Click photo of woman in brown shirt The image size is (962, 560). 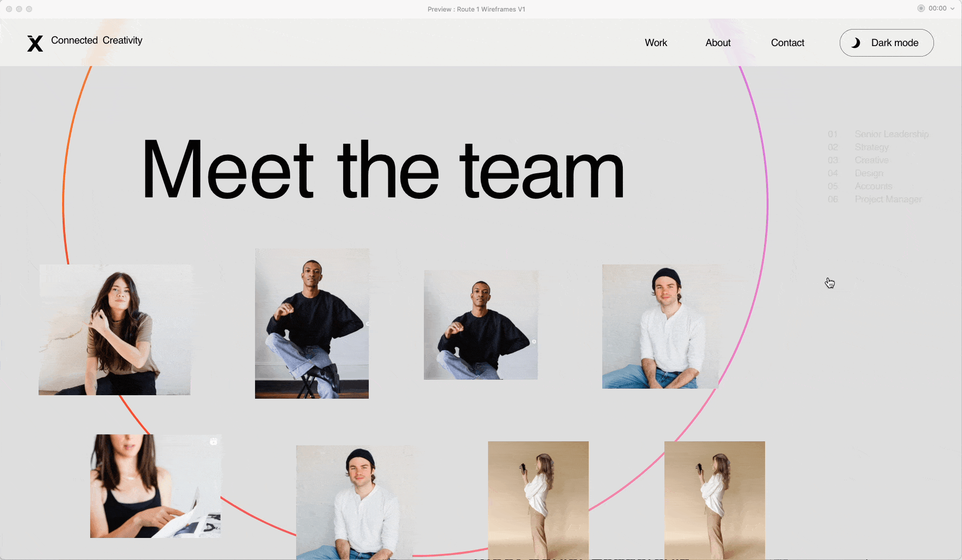(115, 330)
